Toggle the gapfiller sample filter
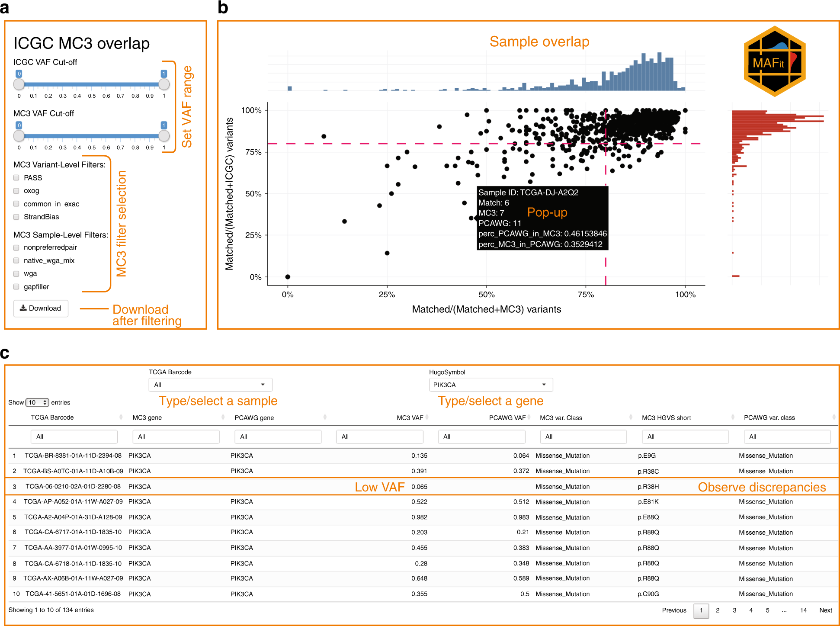Image resolution: width=840 pixels, height=626 pixels. point(16,286)
